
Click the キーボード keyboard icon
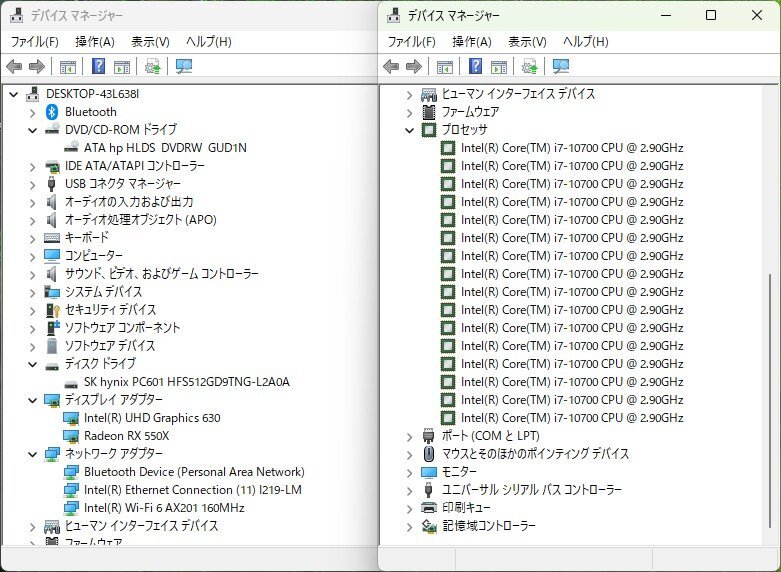(x=52, y=238)
